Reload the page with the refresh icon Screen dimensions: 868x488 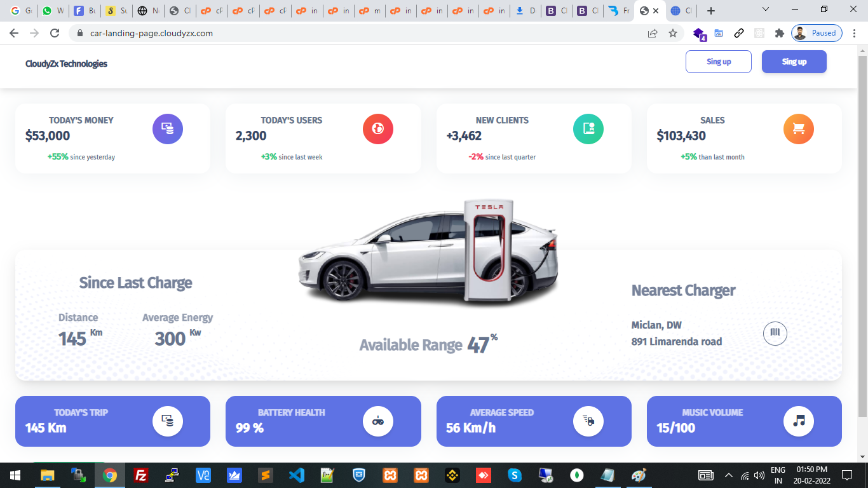55,33
